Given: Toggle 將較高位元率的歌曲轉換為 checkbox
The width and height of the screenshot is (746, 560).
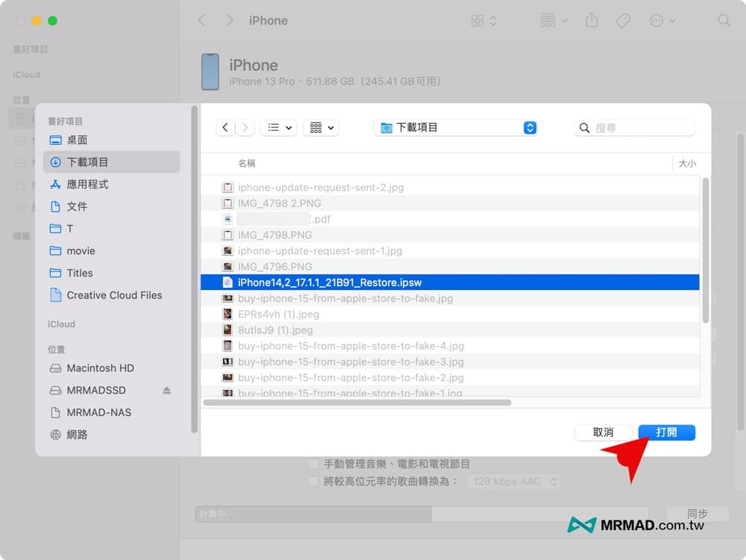Looking at the screenshot, I should [x=313, y=481].
